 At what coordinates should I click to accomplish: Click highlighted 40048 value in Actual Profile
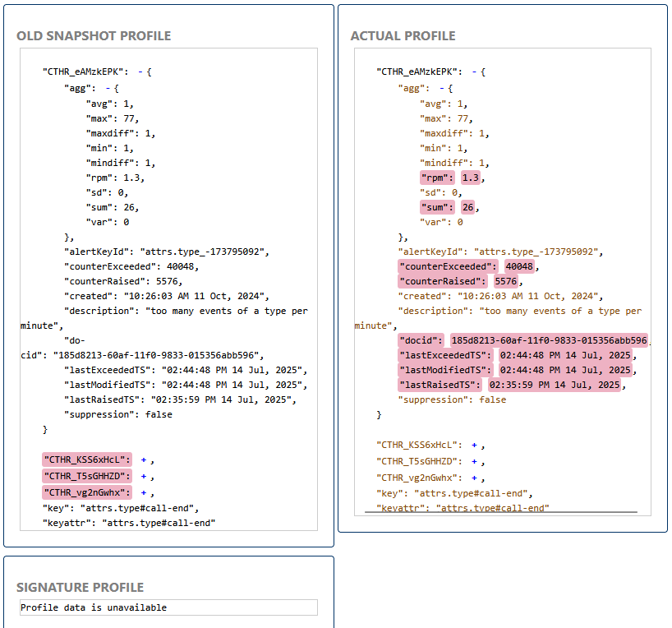[519, 266]
